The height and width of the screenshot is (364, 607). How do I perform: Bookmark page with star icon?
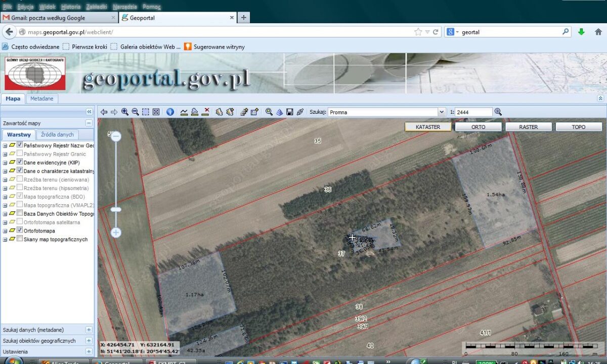(418, 32)
